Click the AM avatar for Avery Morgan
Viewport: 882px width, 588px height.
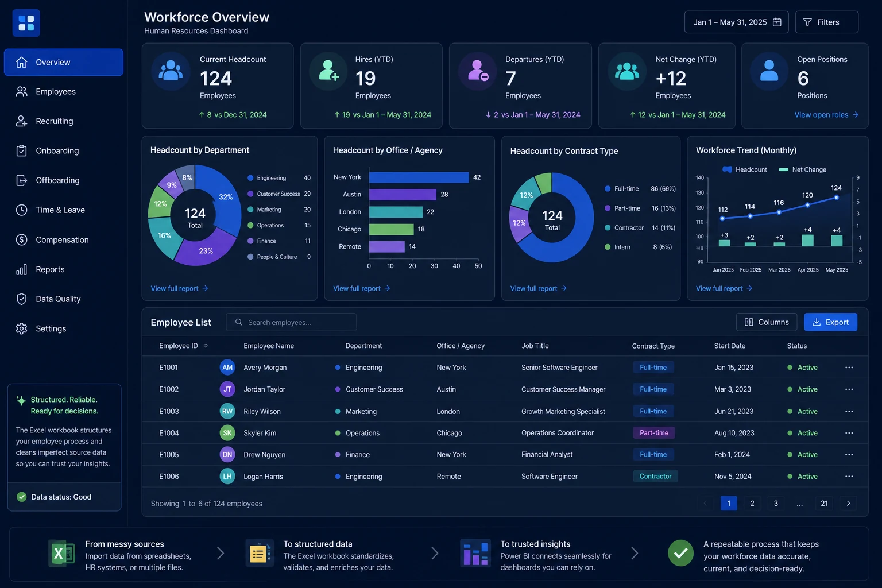[227, 367]
